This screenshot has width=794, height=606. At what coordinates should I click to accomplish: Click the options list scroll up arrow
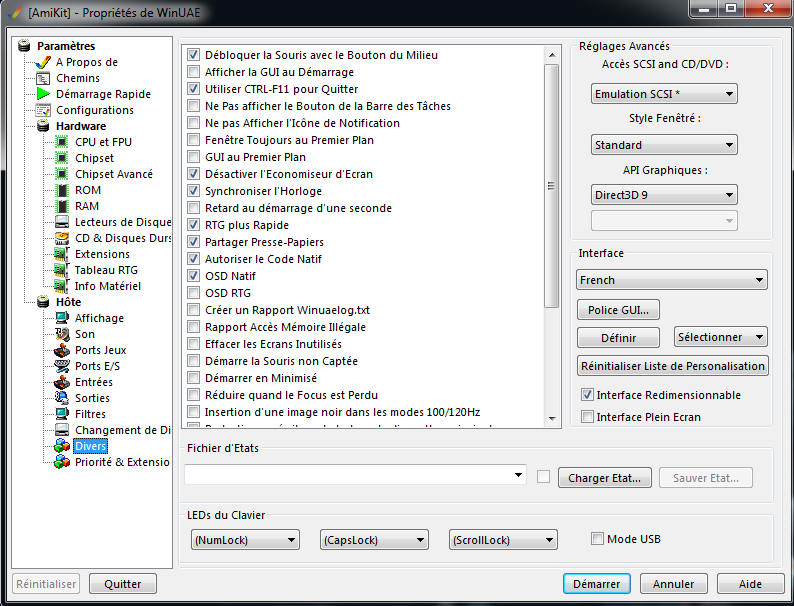[552, 55]
